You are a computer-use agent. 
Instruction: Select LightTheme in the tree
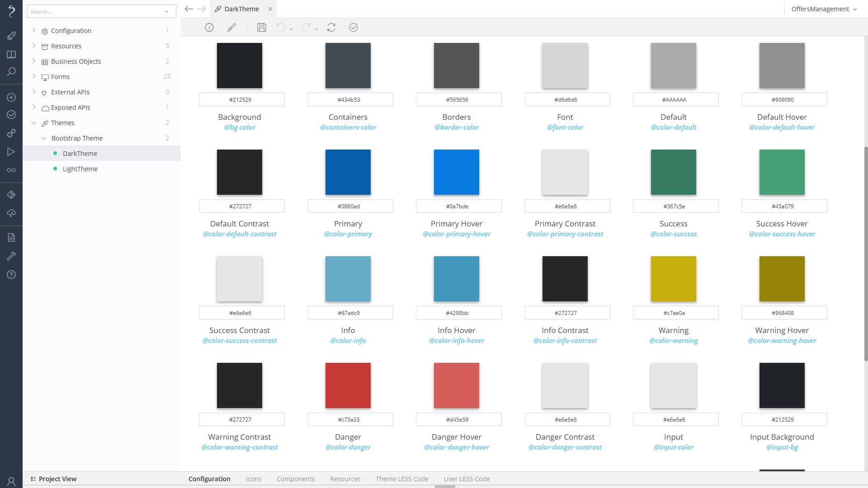pyautogui.click(x=80, y=169)
